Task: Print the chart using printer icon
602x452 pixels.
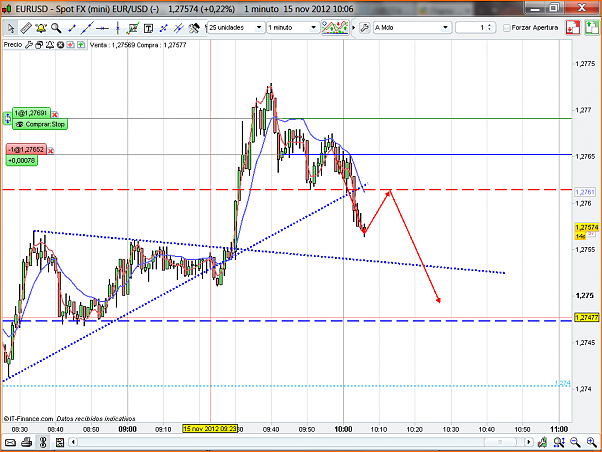Action: click(x=26, y=442)
